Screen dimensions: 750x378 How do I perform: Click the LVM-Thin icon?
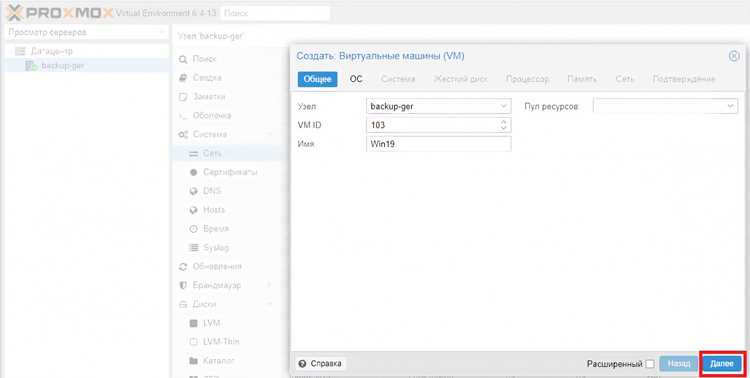(x=193, y=342)
